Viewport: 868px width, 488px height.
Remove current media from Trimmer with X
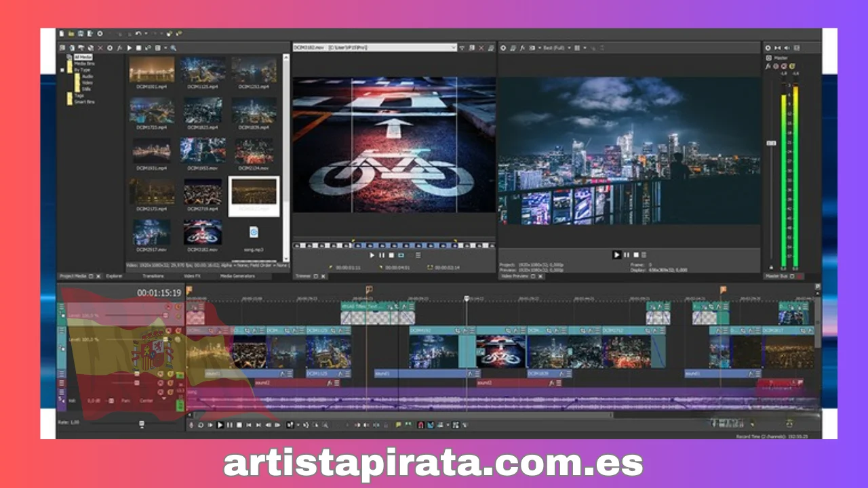(481, 48)
